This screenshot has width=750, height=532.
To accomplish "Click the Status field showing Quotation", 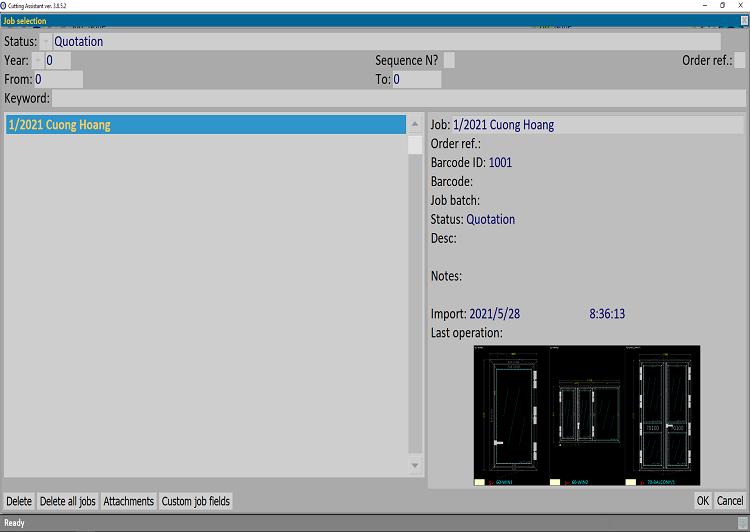I will (386, 42).
